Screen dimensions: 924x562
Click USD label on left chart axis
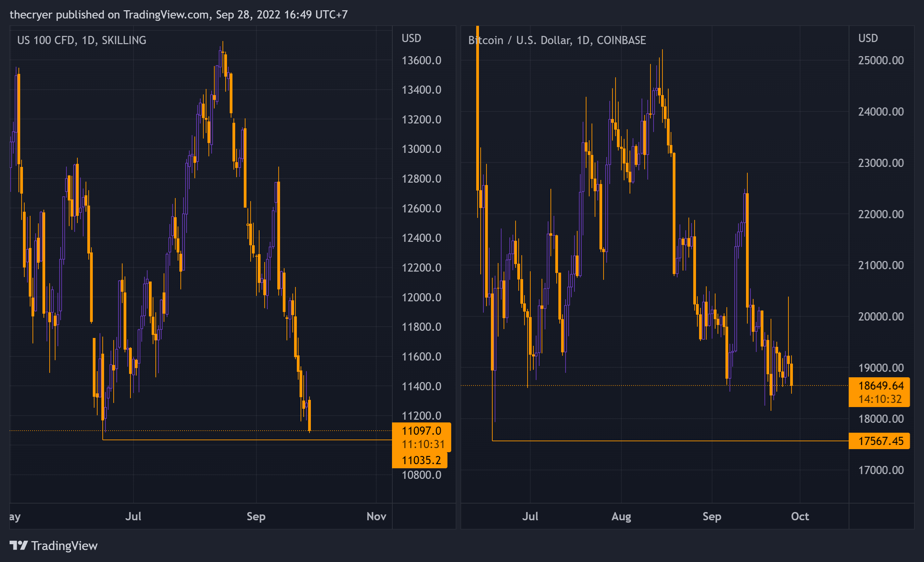(412, 38)
